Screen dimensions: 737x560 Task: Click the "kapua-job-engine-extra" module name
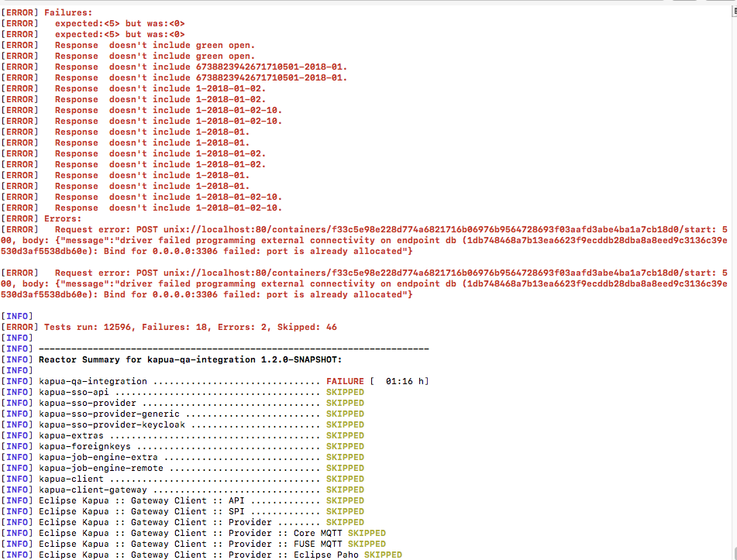point(98,457)
